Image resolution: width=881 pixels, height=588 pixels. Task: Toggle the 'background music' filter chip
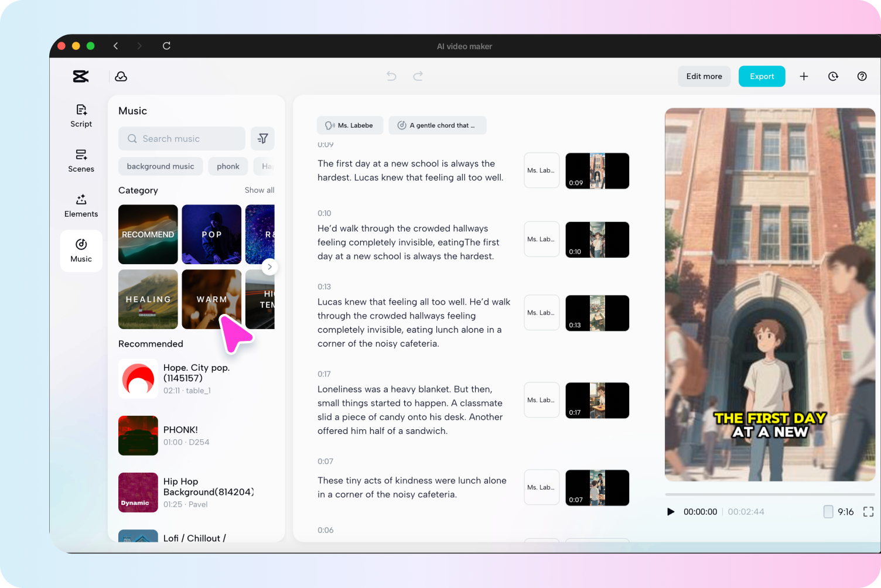[x=160, y=166]
